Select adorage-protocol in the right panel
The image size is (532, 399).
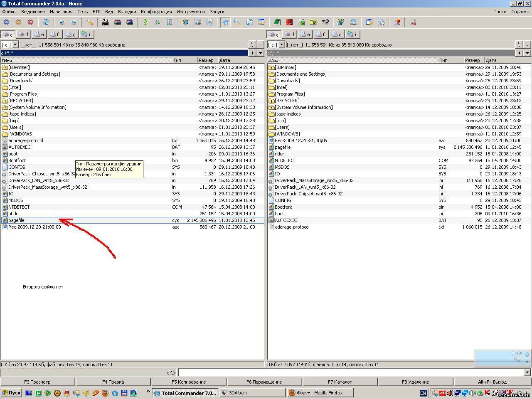tap(399, 227)
